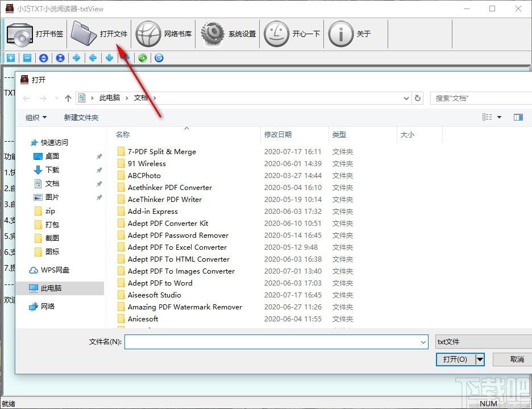Sort files by 修改日期 column header
The height and width of the screenshot is (409, 532).
(278, 135)
